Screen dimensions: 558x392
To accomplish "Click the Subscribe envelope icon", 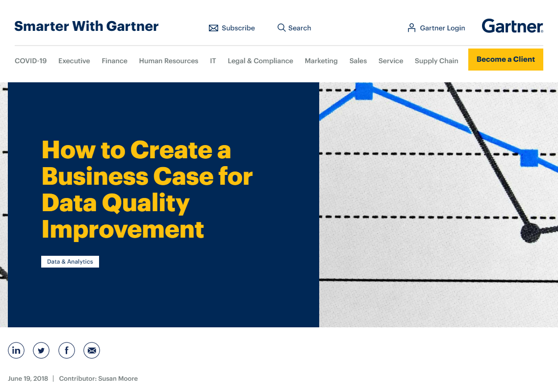I will 214,28.
